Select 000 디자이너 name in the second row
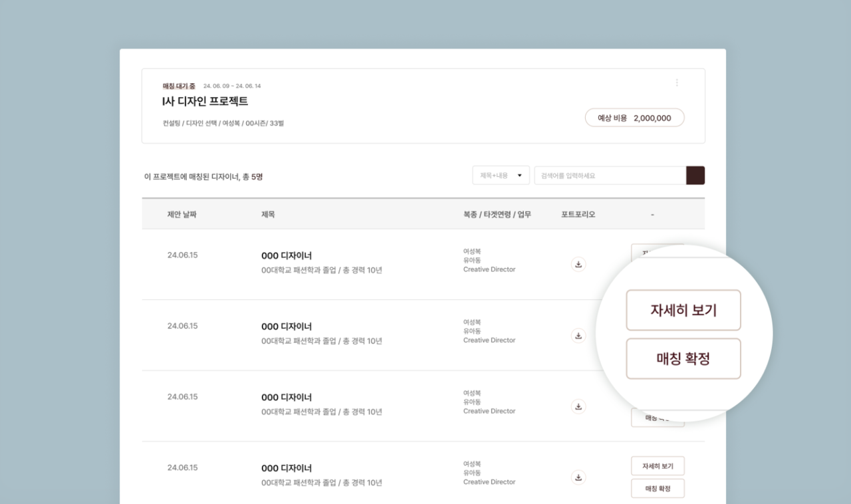 click(287, 326)
